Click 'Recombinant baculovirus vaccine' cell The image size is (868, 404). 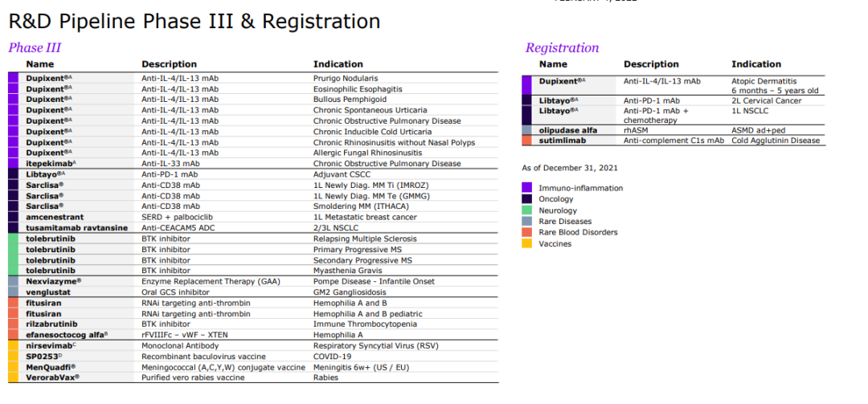tap(203, 357)
